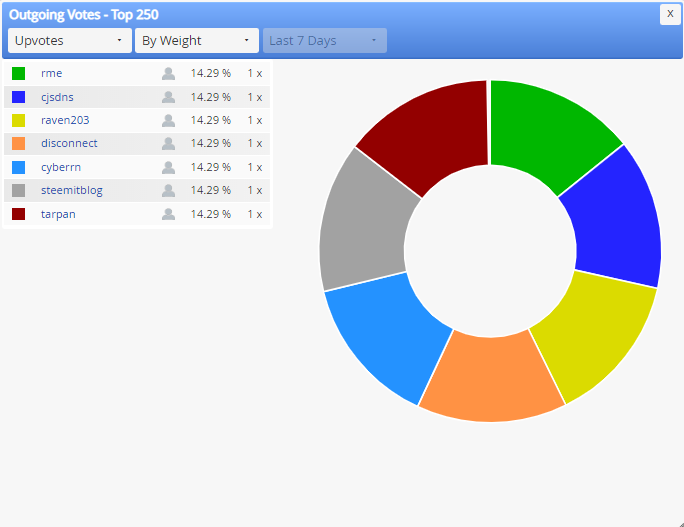Click the cyberrn profile icon
This screenshot has height=527, width=684.
[x=168, y=167]
